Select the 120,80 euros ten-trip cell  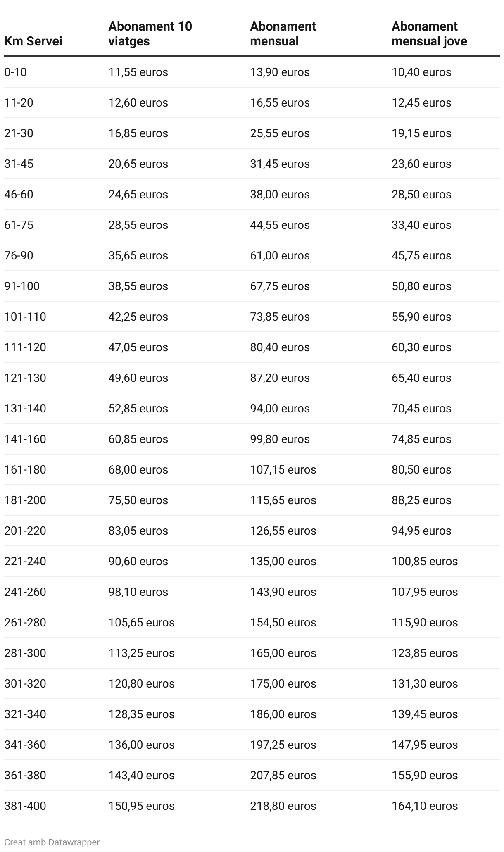click(141, 684)
